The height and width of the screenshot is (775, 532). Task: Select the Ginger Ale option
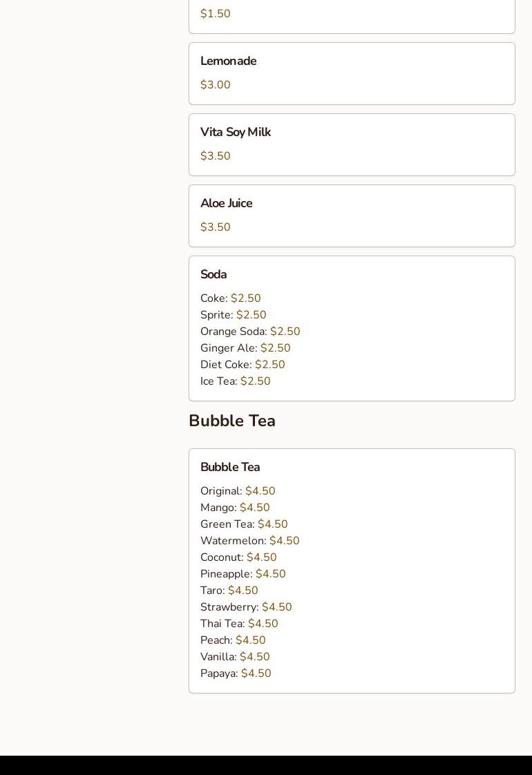click(245, 348)
